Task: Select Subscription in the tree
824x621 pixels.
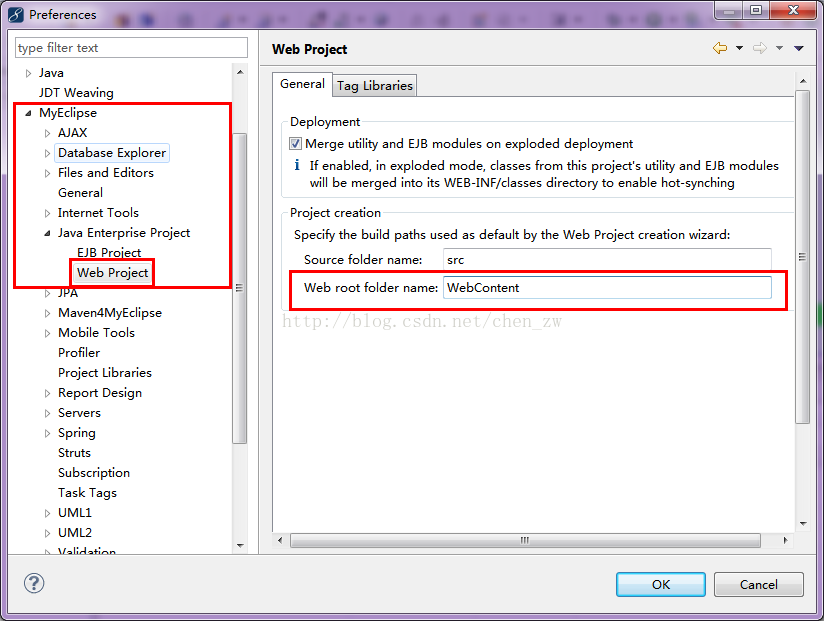Action: click(94, 473)
